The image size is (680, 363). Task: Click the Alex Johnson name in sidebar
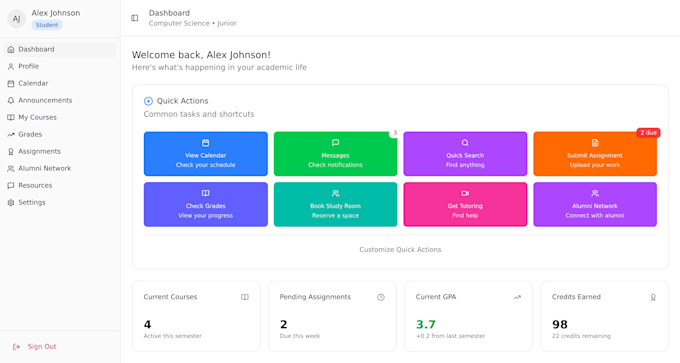tap(56, 13)
